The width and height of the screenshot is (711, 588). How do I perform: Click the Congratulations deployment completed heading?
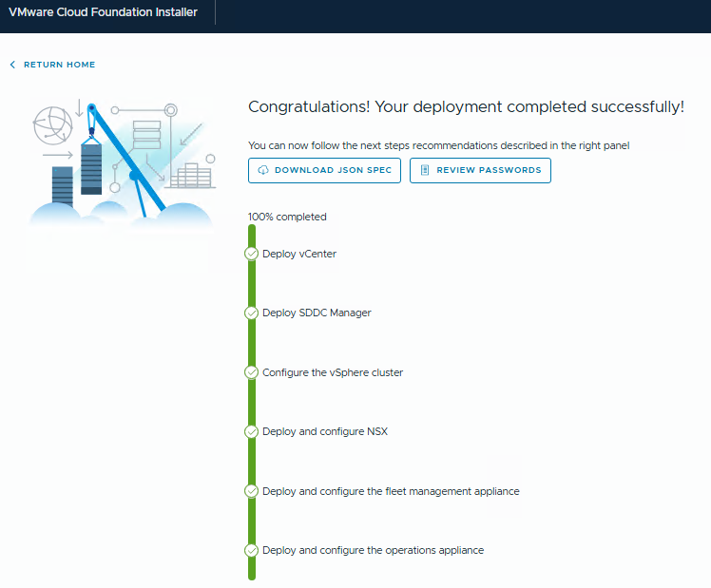(466, 106)
